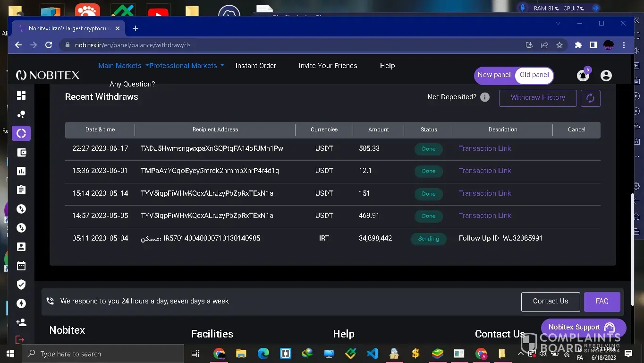644x363 pixels.
Task: Open the Chrome extensions puzzle icon
Action: (x=578, y=45)
